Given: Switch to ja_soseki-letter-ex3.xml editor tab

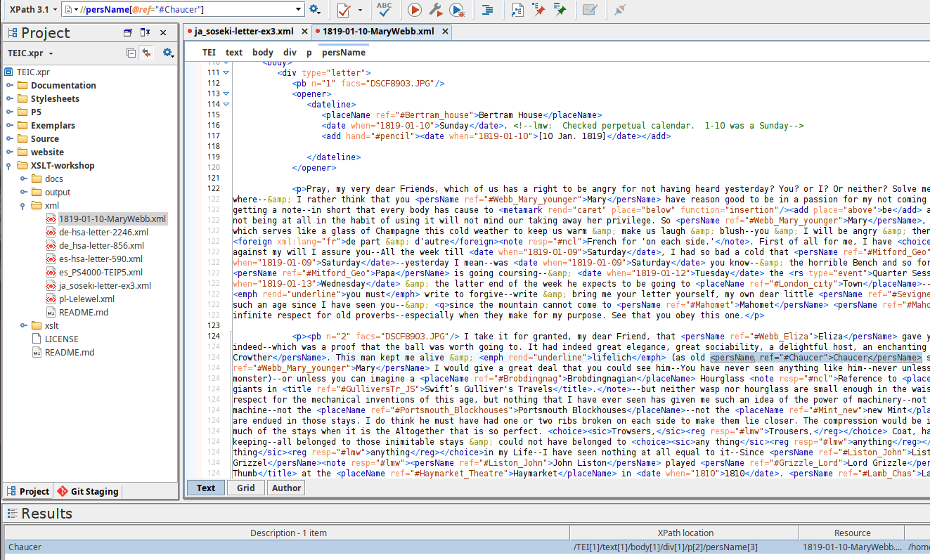Looking at the screenshot, I should click(x=243, y=32).
